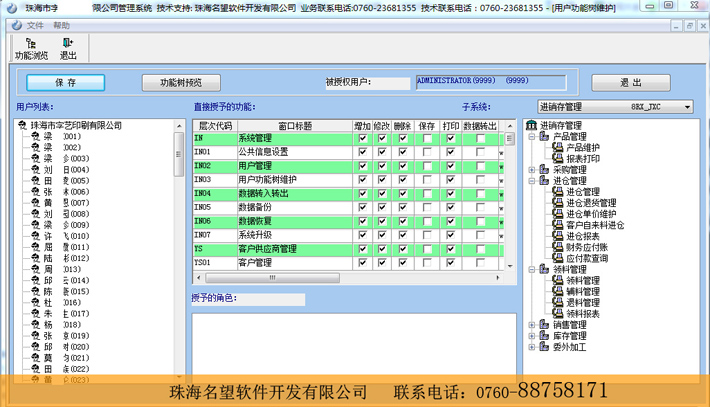The height and width of the screenshot is (407, 710).
Task: Open the 文件 menu
Action: point(35,25)
